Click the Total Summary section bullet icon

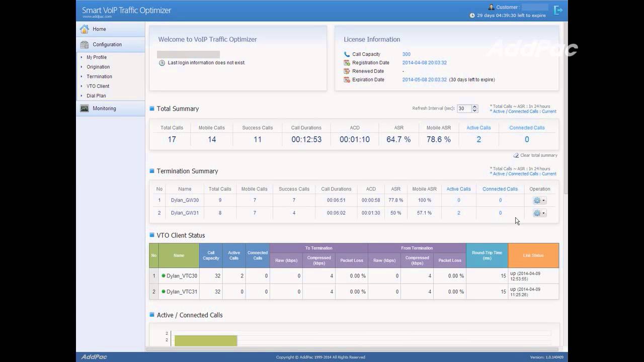[152, 108]
